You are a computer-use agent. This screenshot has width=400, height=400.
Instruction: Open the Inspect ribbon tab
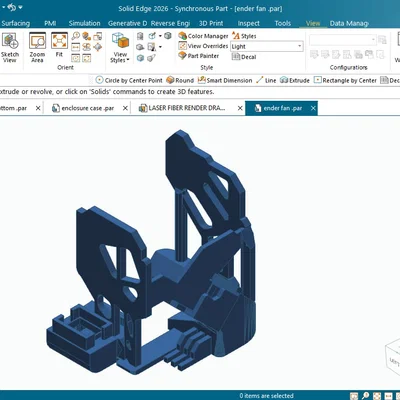point(248,23)
